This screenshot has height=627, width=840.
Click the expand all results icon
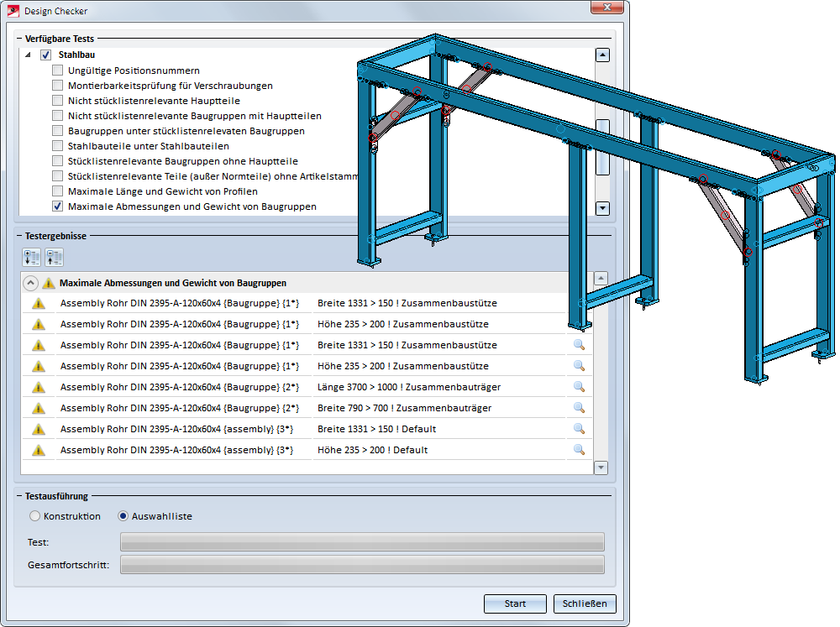pyautogui.click(x=31, y=258)
